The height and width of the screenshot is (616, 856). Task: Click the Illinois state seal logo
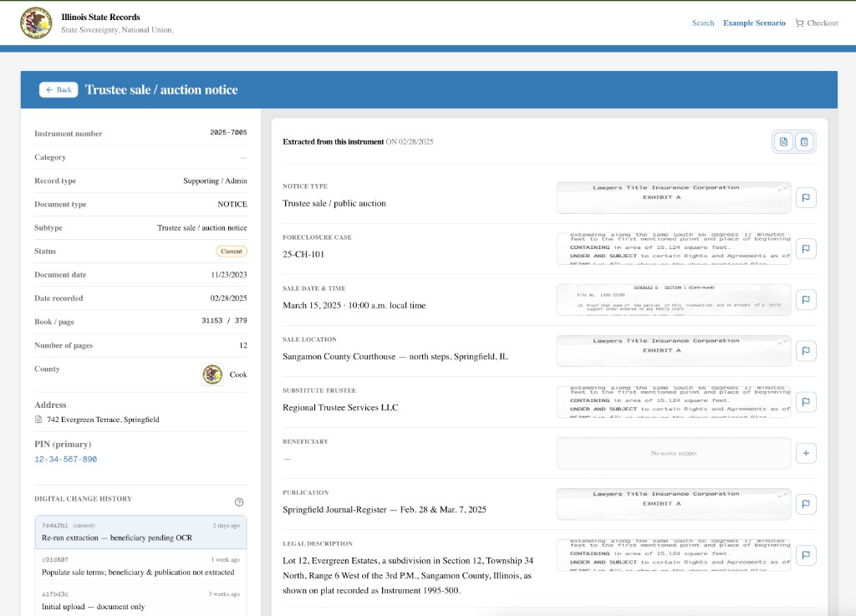pyautogui.click(x=36, y=23)
